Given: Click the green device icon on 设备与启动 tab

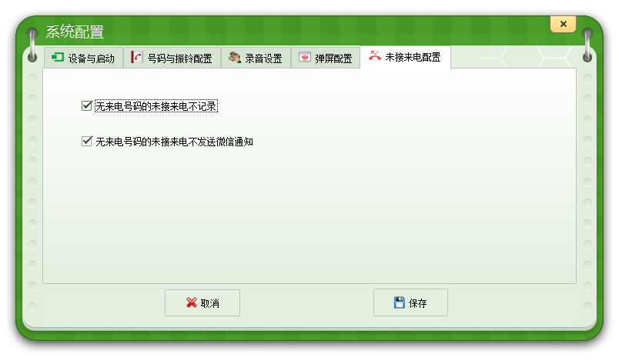Looking at the screenshot, I should (x=58, y=58).
